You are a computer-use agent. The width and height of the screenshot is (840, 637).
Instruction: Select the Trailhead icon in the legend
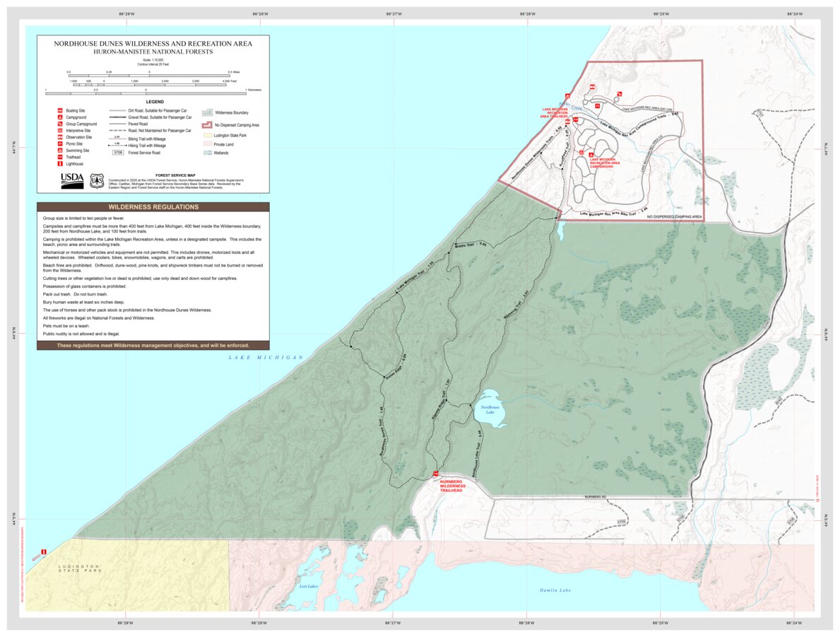60,158
